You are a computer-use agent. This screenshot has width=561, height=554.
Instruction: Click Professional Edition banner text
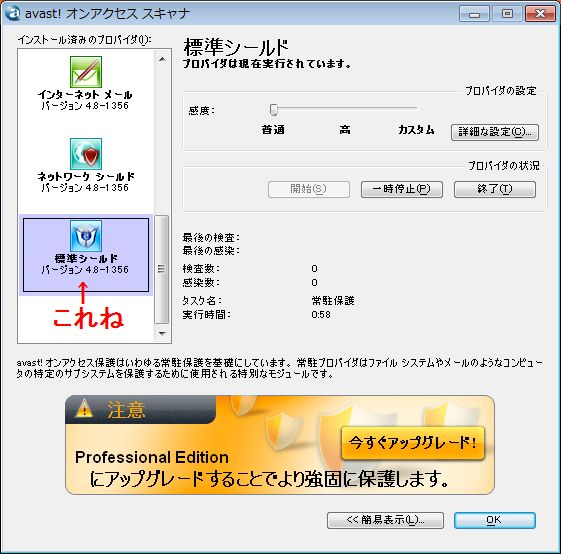(152, 457)
